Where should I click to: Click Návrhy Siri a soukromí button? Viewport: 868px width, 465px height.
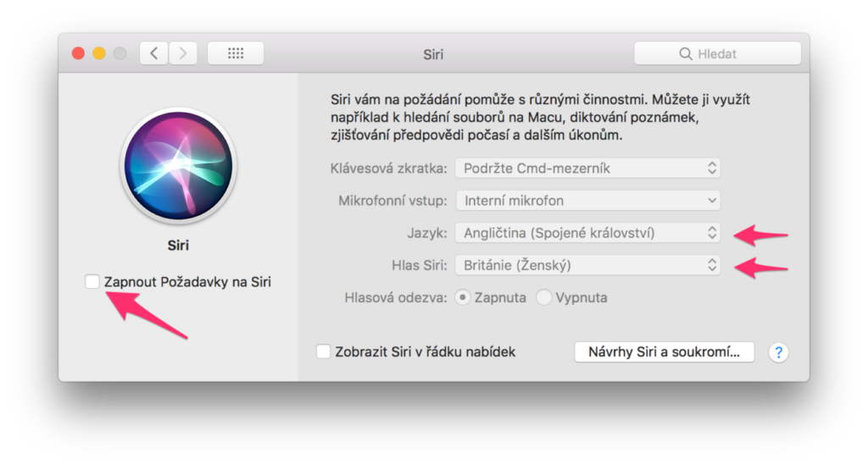point(665,352)
